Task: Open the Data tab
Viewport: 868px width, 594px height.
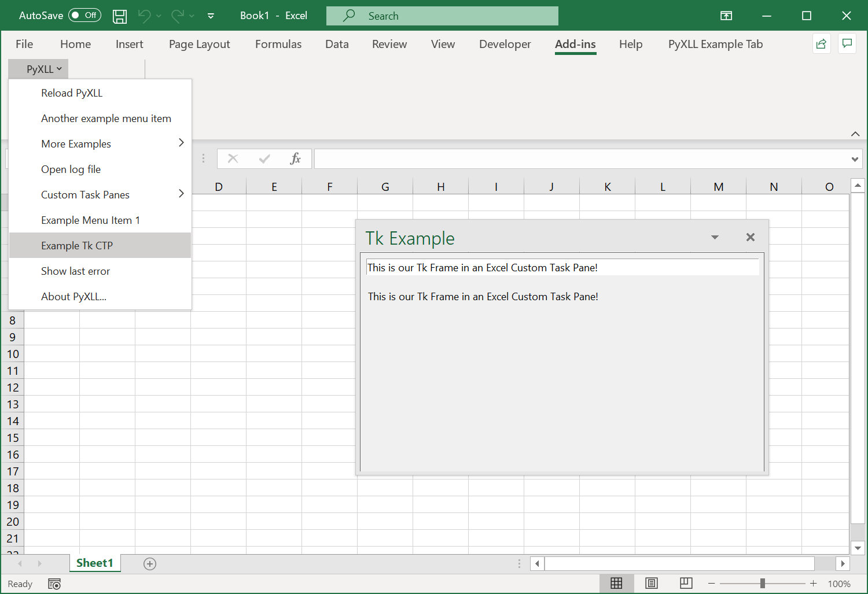Action: coord(337,44)
